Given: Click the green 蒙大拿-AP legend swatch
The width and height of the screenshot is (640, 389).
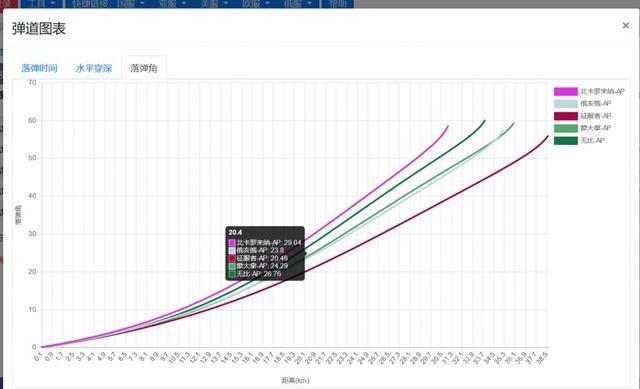Looking at the screenshot, I should tap(565, 128).
